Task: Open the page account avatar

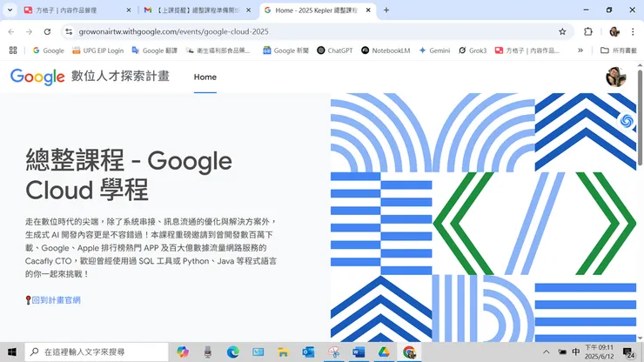Action: [x=615, y=77]
